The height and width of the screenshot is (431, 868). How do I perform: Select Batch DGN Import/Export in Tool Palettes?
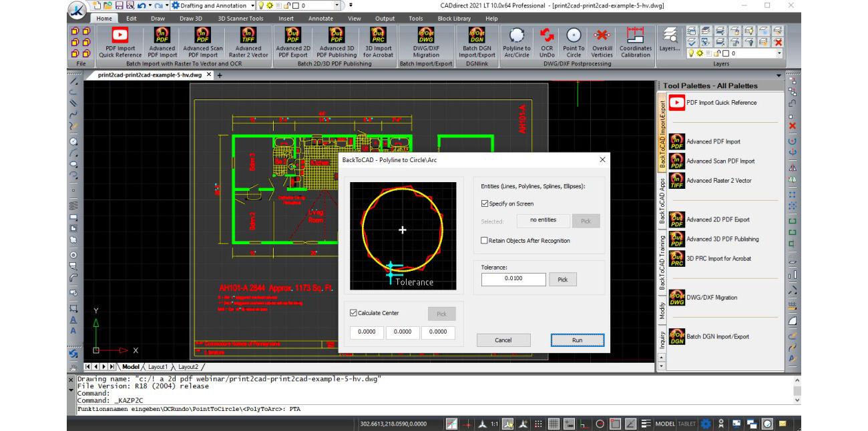coord(709,337)
